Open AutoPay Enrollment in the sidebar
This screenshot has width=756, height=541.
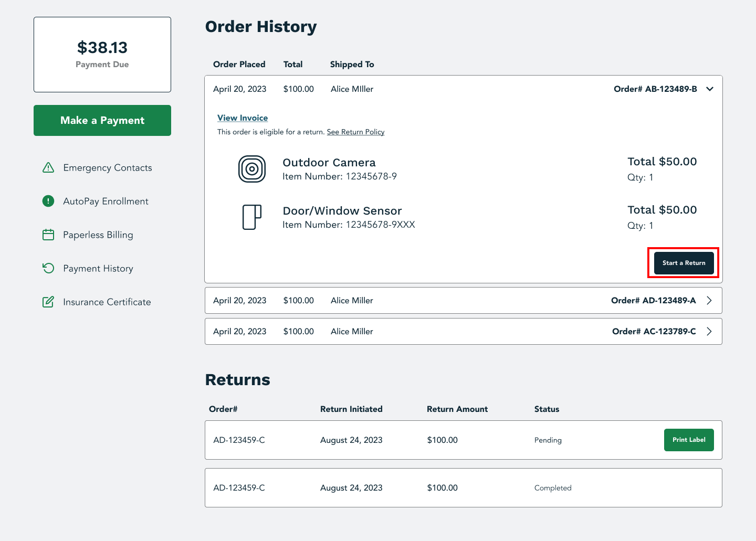point(106,201)
